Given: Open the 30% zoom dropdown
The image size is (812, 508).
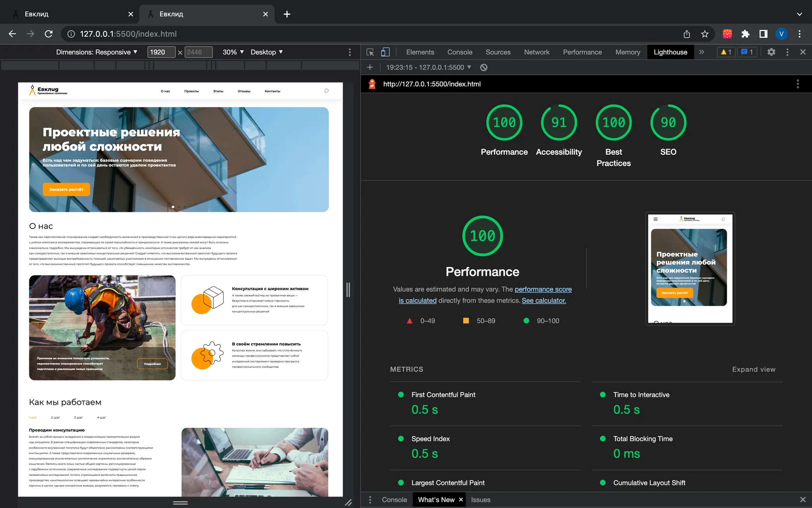Looking at the screenshot, I should pos(233,52).
